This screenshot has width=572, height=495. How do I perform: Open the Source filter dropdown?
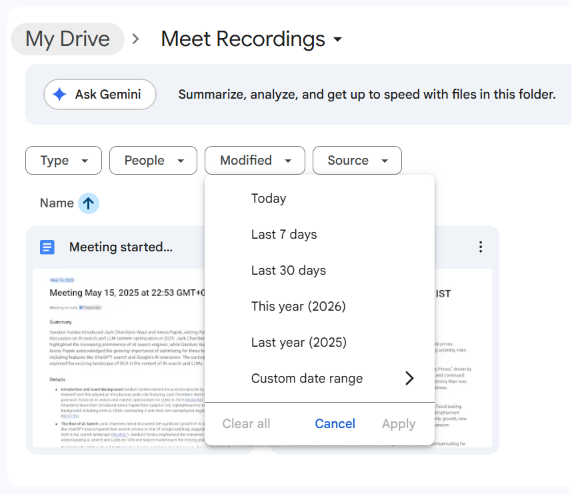tap(357, 161)
